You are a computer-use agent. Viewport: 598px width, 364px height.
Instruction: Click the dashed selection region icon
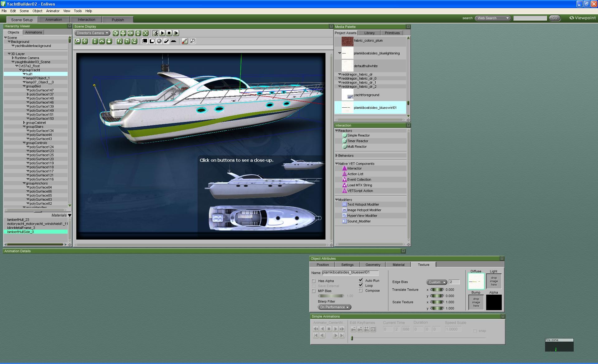click(x=193, y=41)
